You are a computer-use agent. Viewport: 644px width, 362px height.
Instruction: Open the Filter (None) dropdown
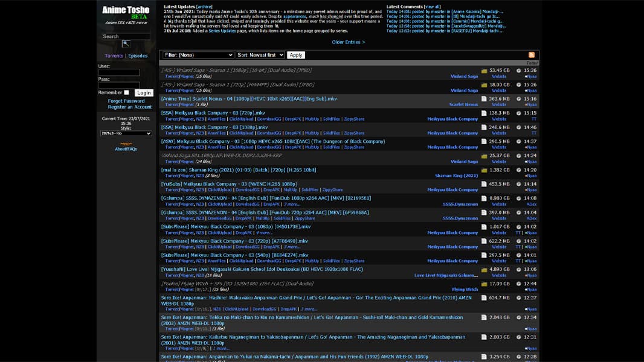click(x=198, y=55)
